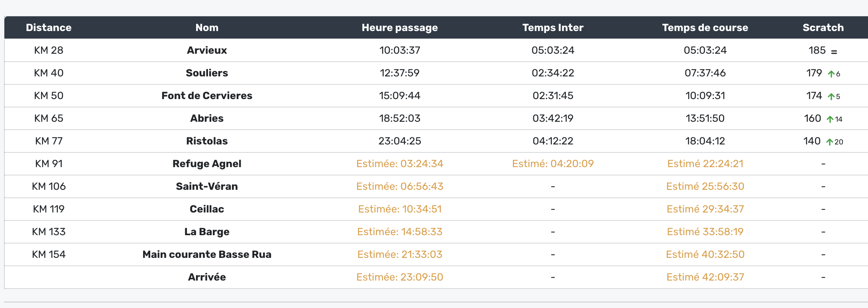The image size is (868, 308).
Task: Click the green arrow beside scratch 160
Action: (x=830, y=119)
